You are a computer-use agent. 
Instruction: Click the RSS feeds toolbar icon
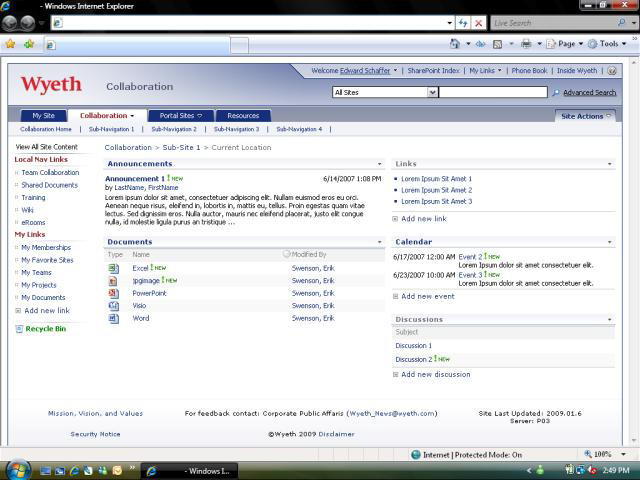(x=497, y=44)
